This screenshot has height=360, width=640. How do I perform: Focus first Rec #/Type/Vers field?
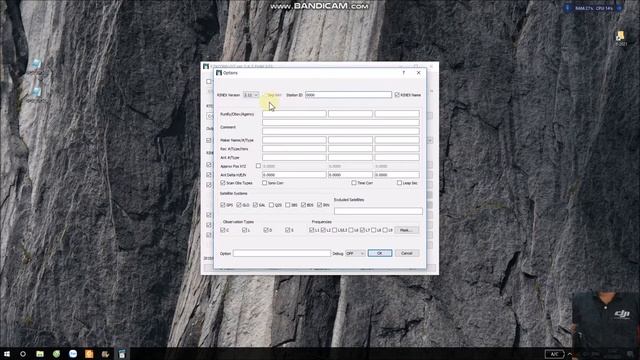[x=294, y=149]
